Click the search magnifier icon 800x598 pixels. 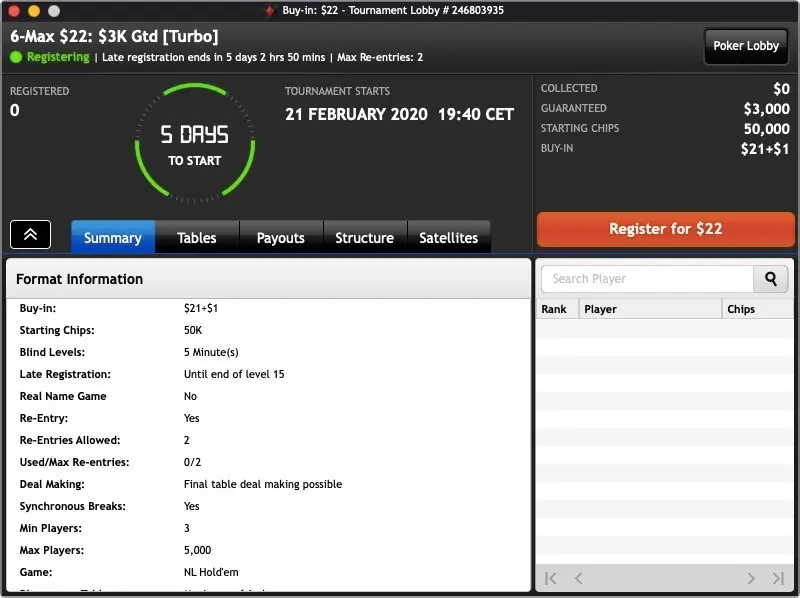pyautogui.click(x=770, y=279)
